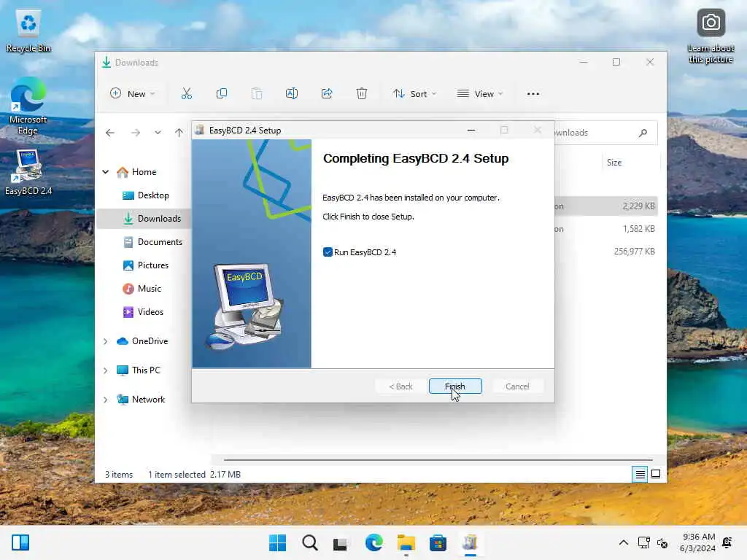Click Cancel in EasyBCD setup
Screen dimensions: 747x560
click(517, 386)
